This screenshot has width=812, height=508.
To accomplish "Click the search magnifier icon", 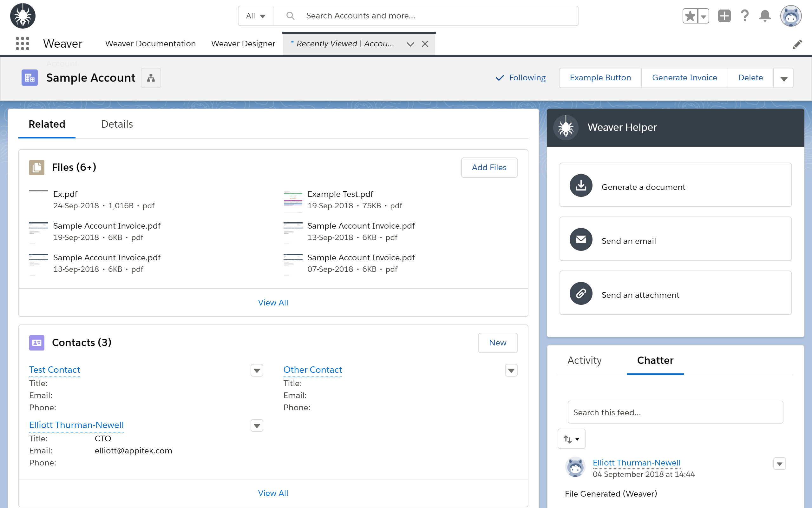I will pyautogui.click(x=290, y=16).
